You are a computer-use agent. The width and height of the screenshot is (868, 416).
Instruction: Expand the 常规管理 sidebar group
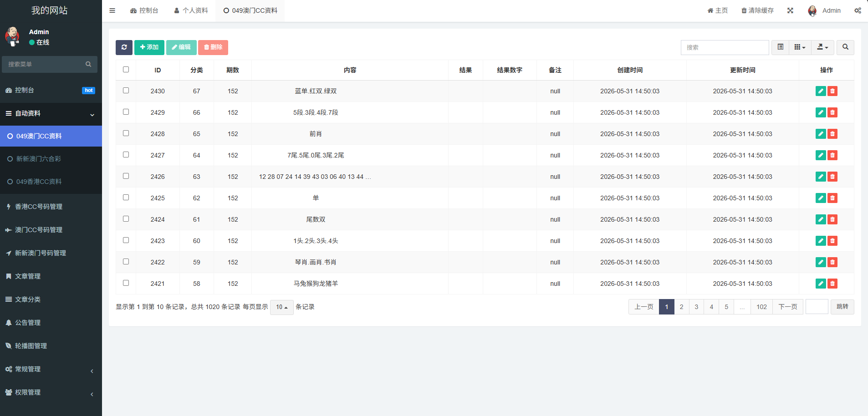(51, 369)
